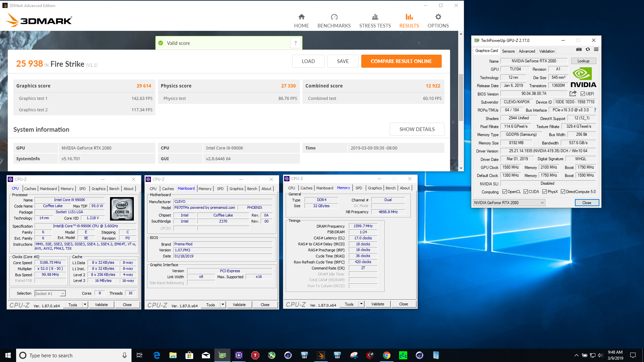Click the SAVE button in 3DMark

coord(343,61)
